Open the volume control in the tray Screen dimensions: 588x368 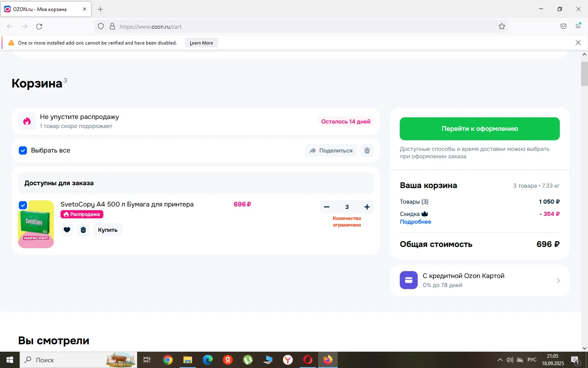tap(510, 360)
